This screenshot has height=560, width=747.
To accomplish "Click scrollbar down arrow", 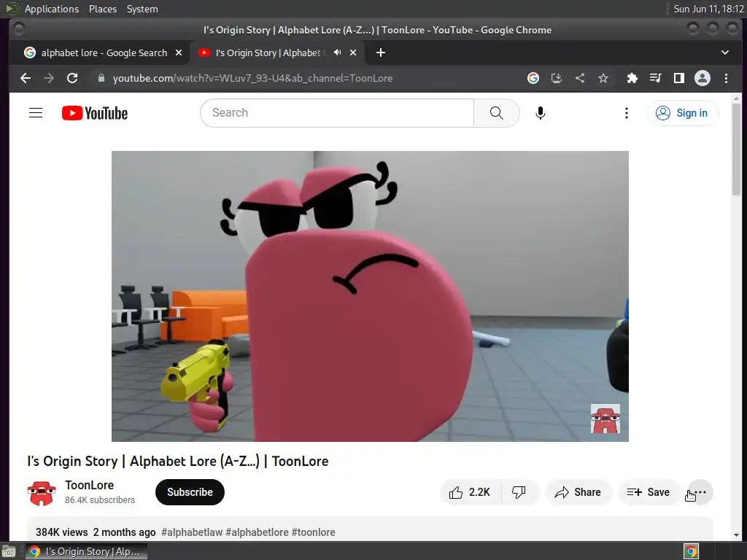I will pos(737,535).
